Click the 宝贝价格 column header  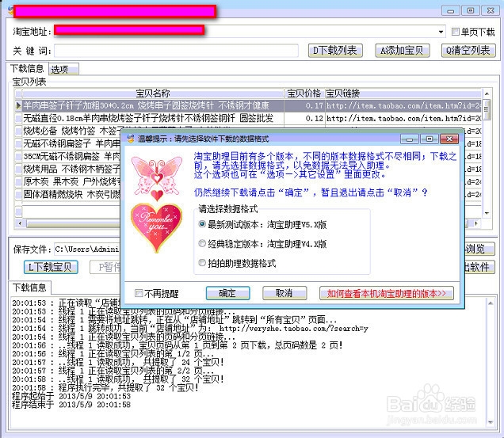(x=304, y=93)
